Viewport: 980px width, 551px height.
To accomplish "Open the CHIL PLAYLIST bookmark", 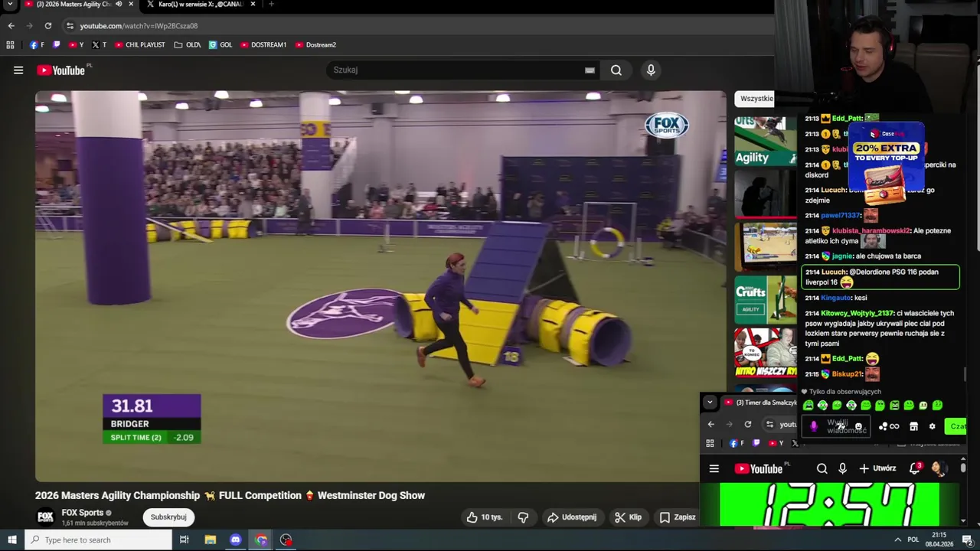I will tap(140, 44).
